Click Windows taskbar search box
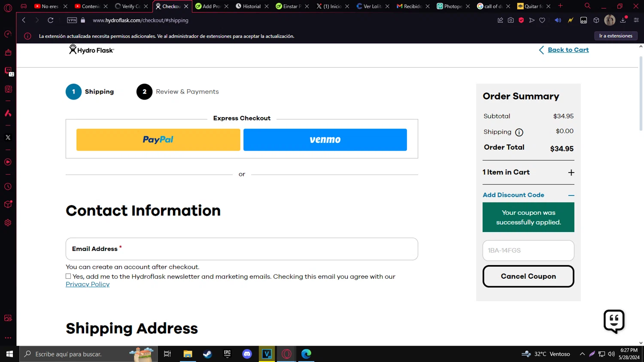This screenshot has width=644, height=362. pos(88,354)
